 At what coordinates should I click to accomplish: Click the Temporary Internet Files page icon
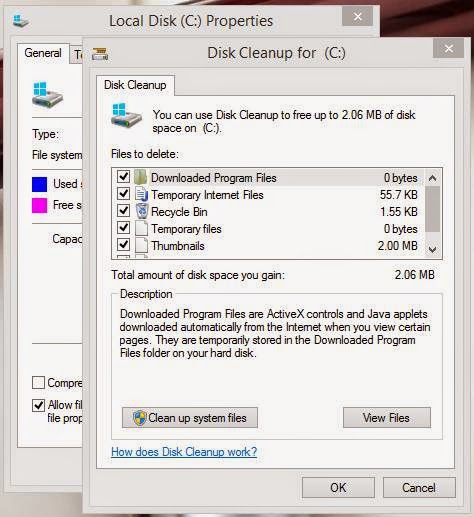point(141,194)
